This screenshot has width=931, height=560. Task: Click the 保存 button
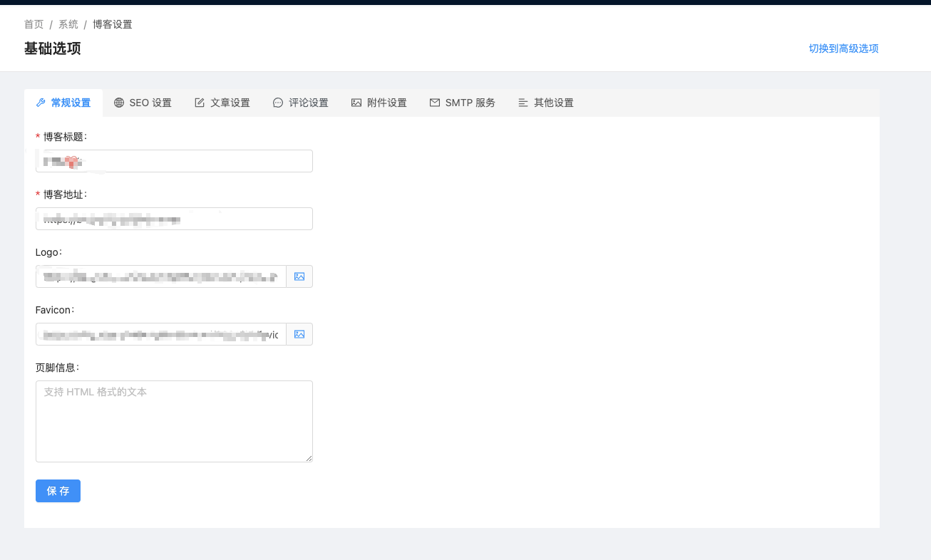(x=58, y=491)
